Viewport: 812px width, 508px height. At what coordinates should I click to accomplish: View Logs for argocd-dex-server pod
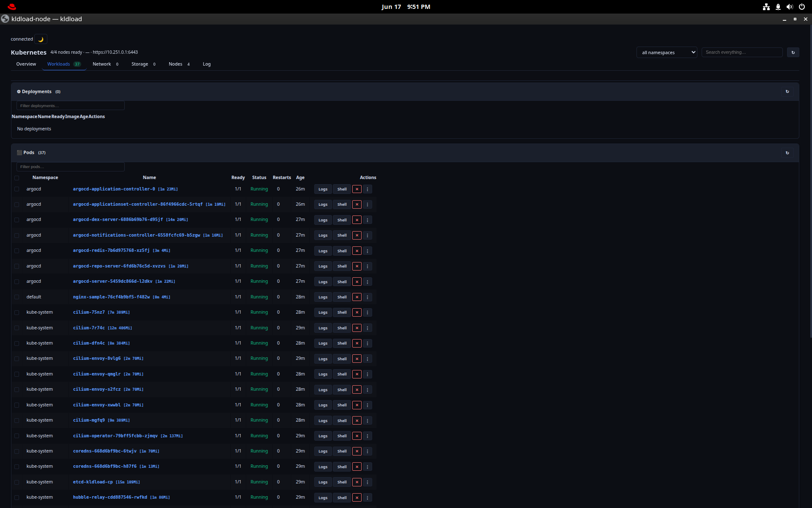(x=323, y=220)
